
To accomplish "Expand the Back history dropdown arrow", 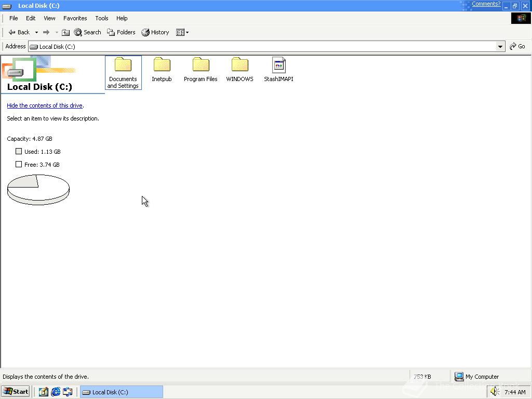I will coord(36,33).
